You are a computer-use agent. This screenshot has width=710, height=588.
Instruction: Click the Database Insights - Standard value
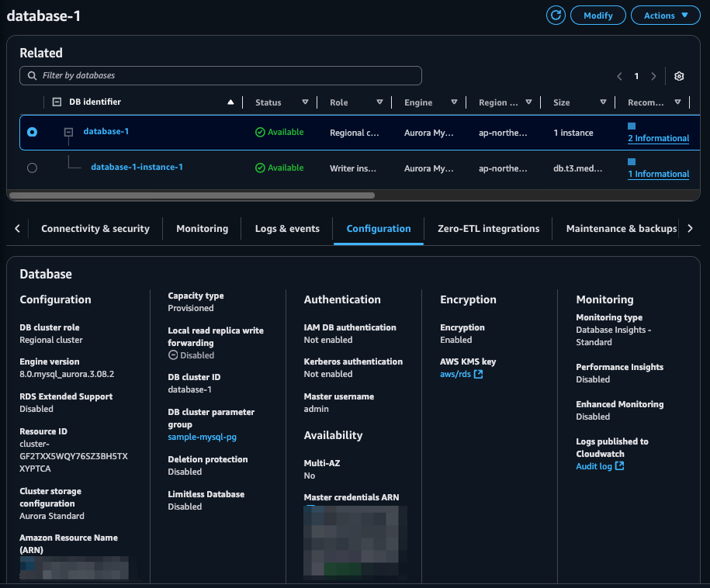[x=614, y=337]
